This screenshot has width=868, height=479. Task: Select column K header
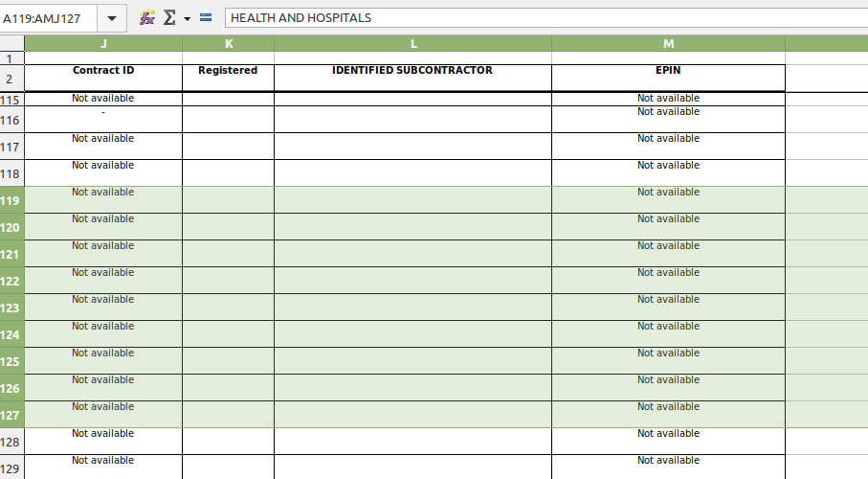228,43
